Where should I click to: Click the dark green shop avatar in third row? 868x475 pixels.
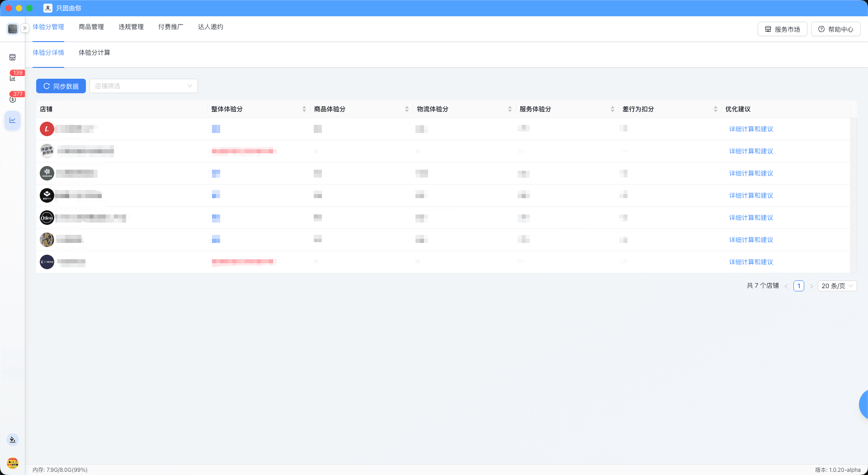[x=47, y=174]
